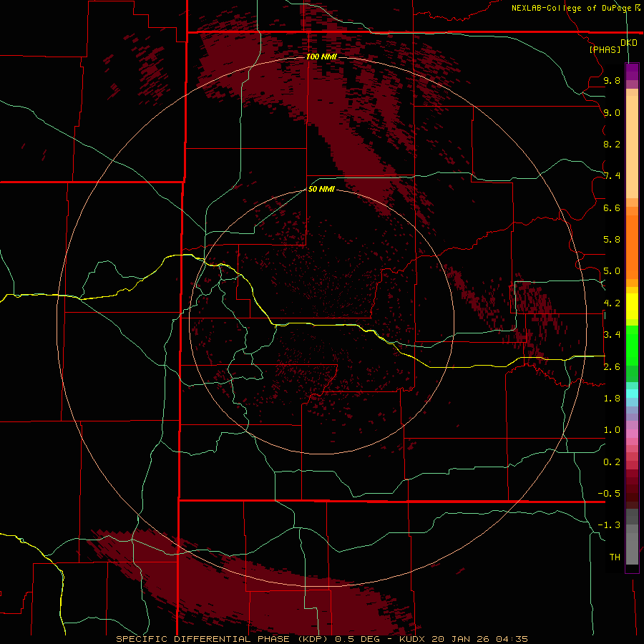Click the 9.8 value on color scale
This screenshot has height=644, width=644.
(x=612, y=80)
